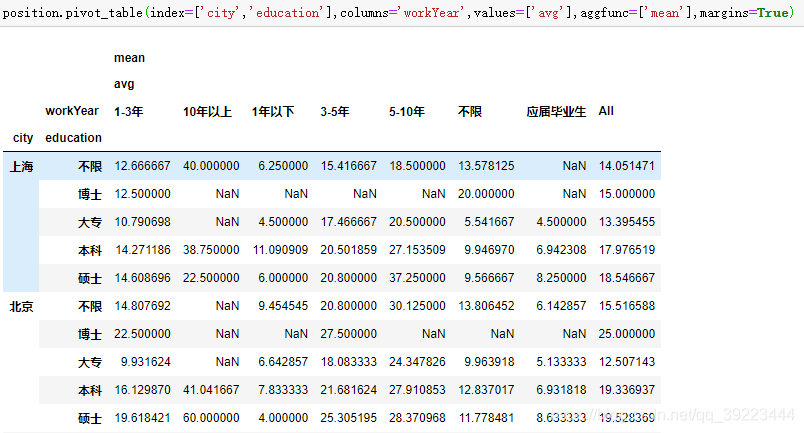Select cell value 27.500000

349,333
